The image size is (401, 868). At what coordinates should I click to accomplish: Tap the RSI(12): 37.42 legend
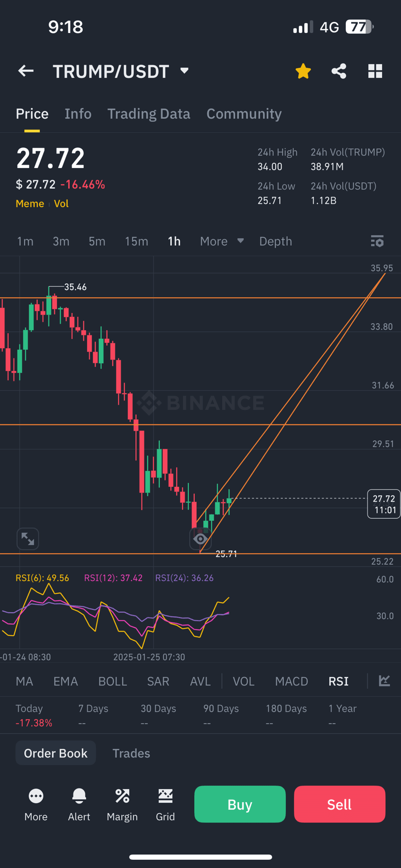(x=113, y=578)
